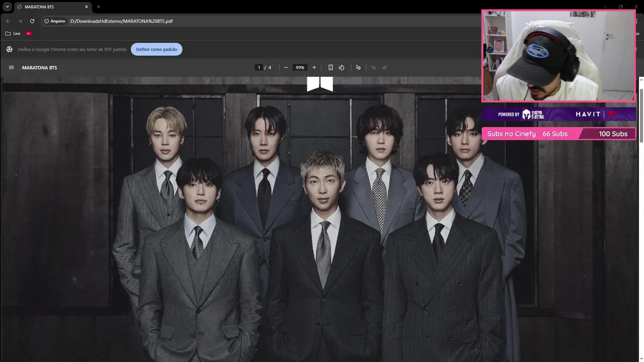
Task: Edit the 99% zoom level field
Action: (x=300, y=67)
